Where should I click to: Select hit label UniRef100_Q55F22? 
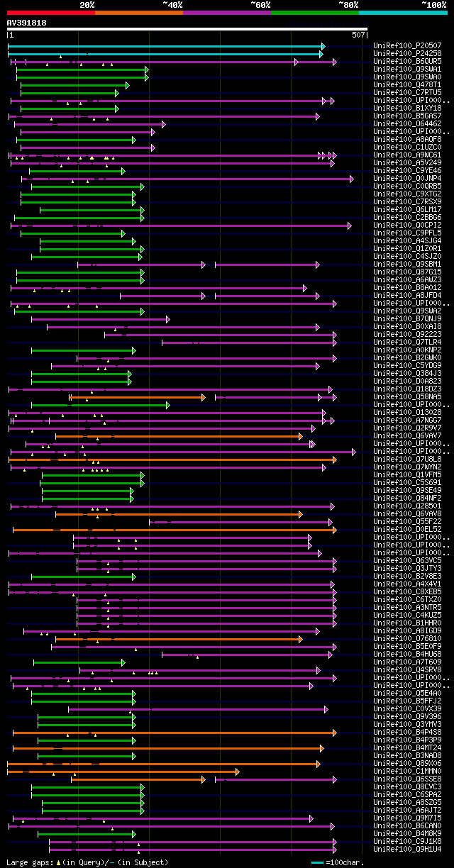(x=407, y=521)
